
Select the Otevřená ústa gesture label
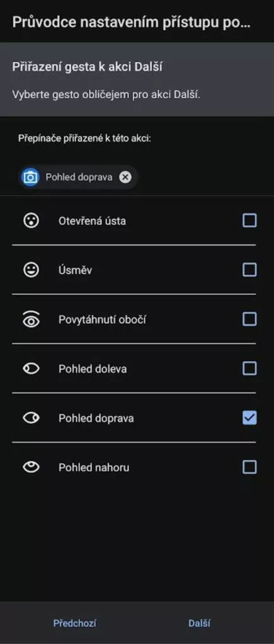coord(92,221)
